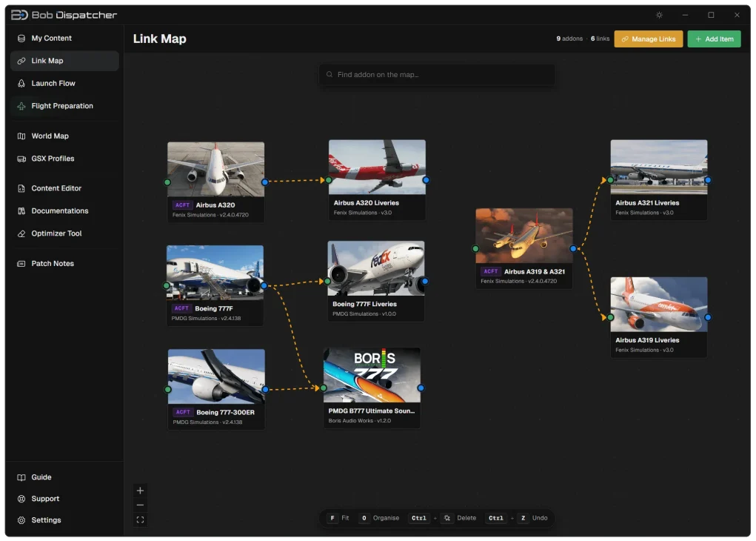Click the ACFT badge on Boeing 777-300ER
This screenshot has height=541, width=756.
tap(183, 412)
